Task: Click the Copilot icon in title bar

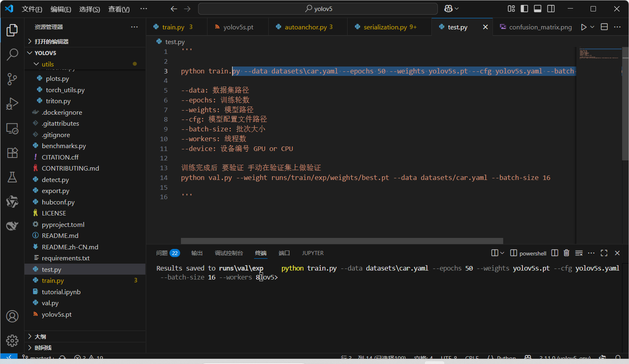Action: pos(448,9)
